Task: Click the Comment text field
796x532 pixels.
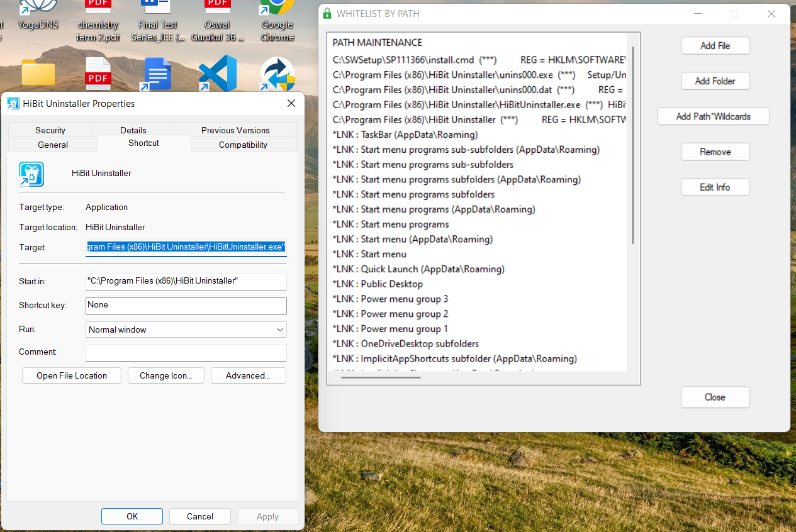Action: [x=186, y=352]
